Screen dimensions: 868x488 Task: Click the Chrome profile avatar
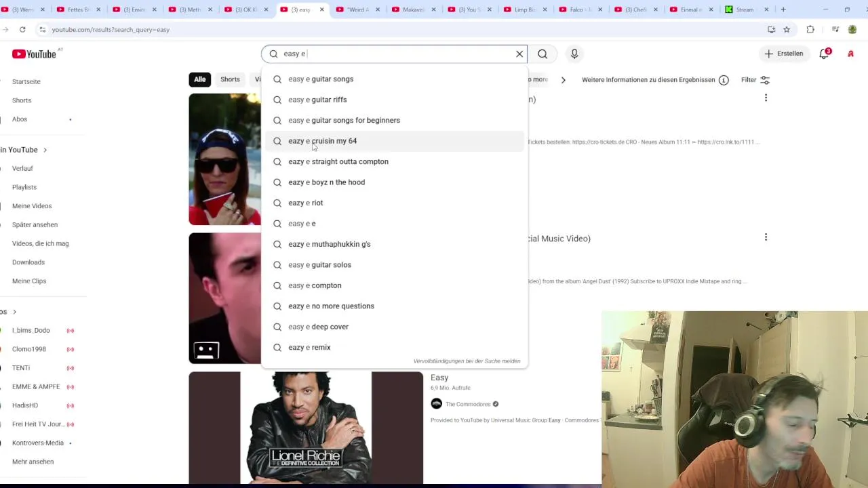coord(852,30)
